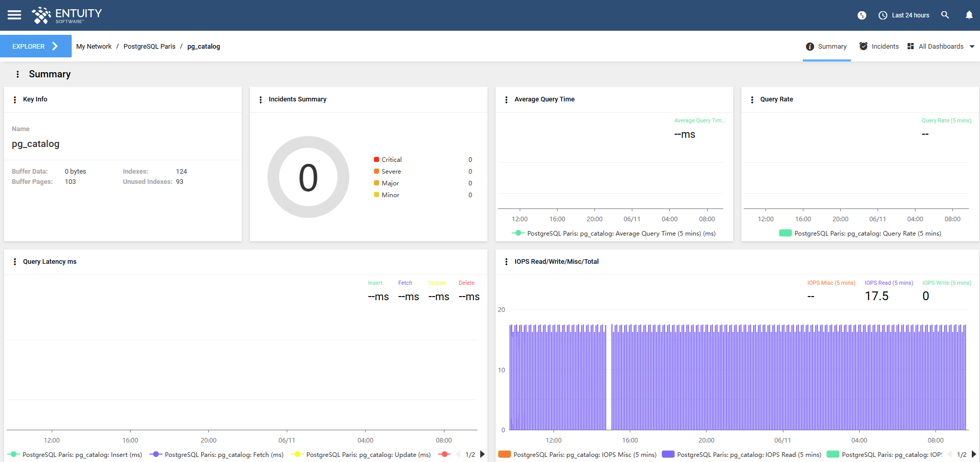Click the orange Major severity swatch
This screenshot has height=462, width=980.
pyautogui.click(x=376, y=183)
